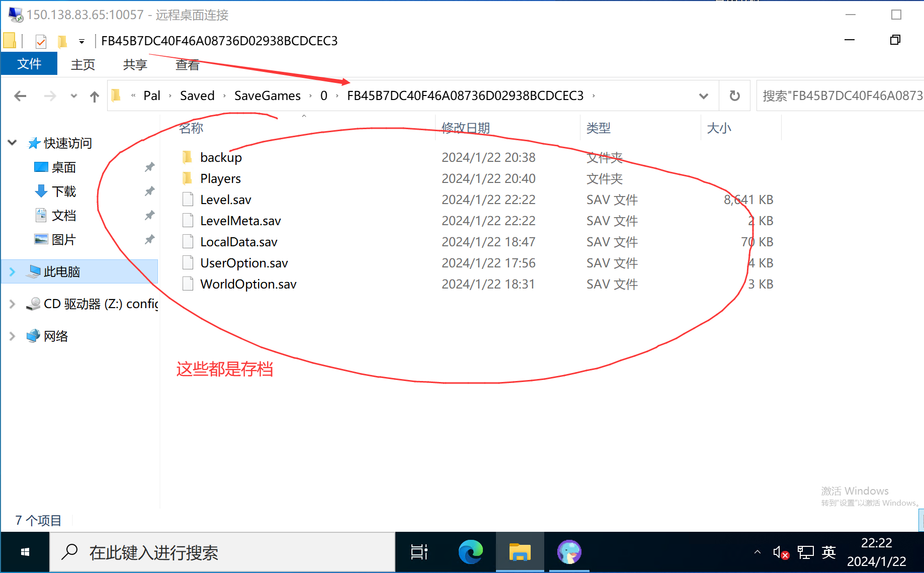Click the Level.sav file name
Screen dimensions: 924x573
225,200
